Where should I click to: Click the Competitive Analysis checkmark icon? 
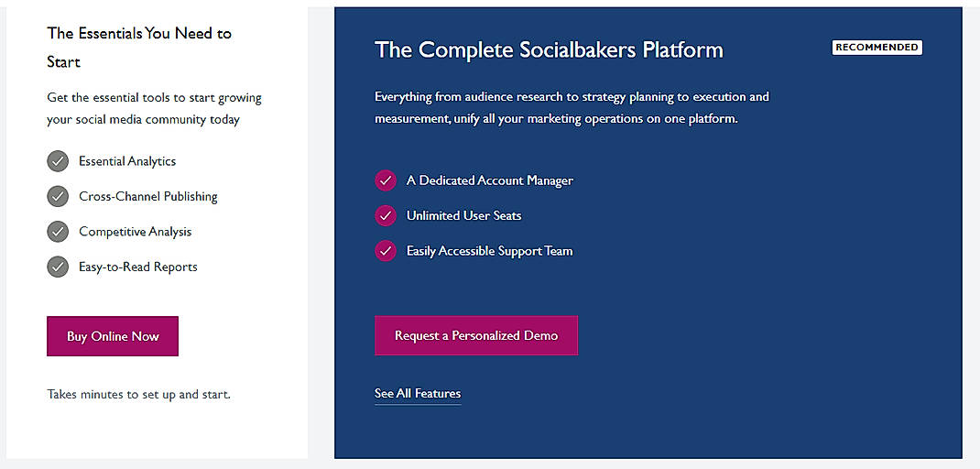pyautogui.click(x=58, y=232)
